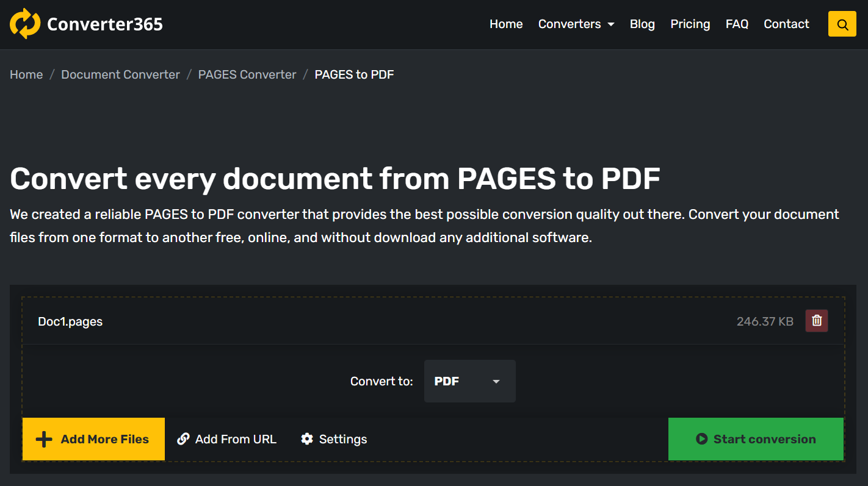Click the chain-link icon beside Add From URL
868x486 pixels.
tap(182, 438)
